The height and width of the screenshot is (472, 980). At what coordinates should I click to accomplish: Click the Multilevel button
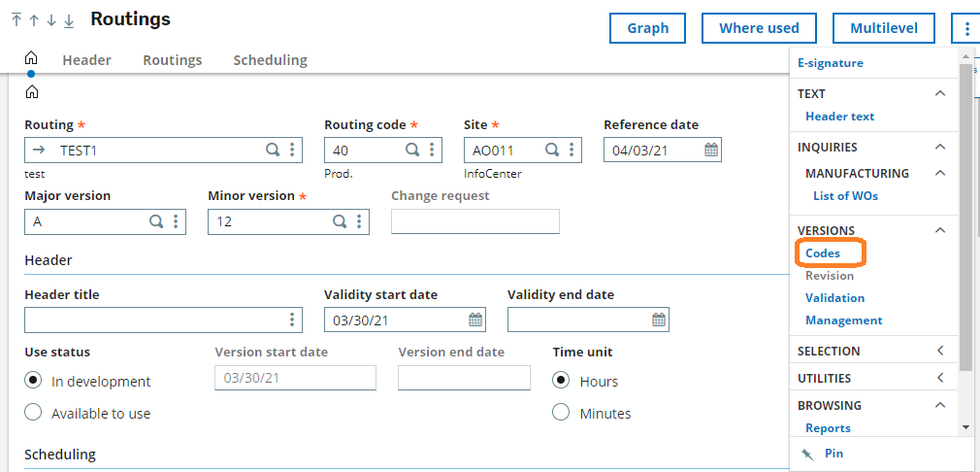pyautogui.click(x=883, y=28)
